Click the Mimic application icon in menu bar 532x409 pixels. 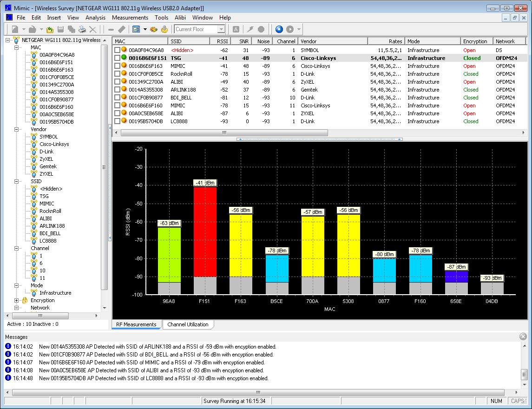9,17
